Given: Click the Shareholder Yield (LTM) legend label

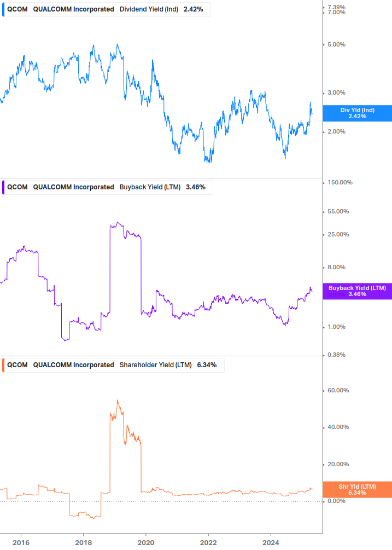Looking at the screenshot, I should tap(155, 365).
